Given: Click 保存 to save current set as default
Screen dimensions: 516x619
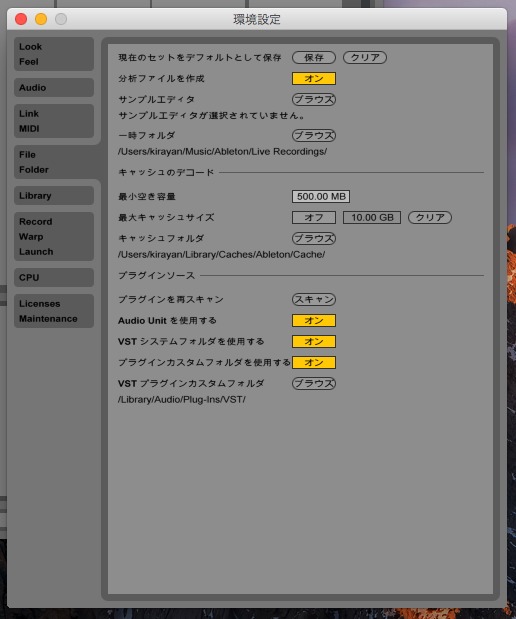Looking at the screenshot, I should pos(314,57).
